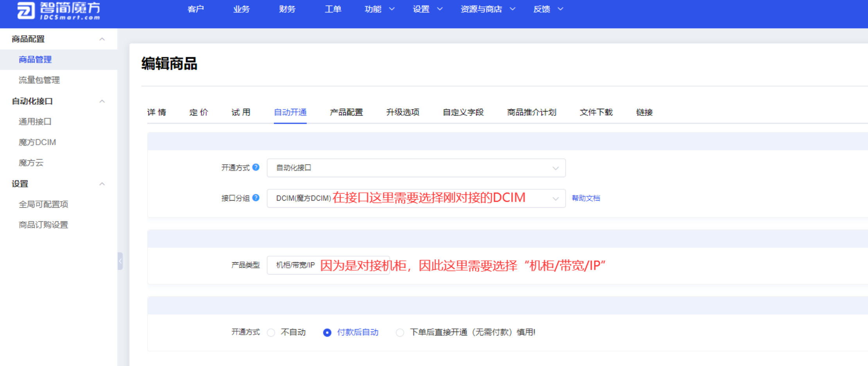Open the 工单 top menu item
This screenshot has height=366, width=868.
pos(333,9)
